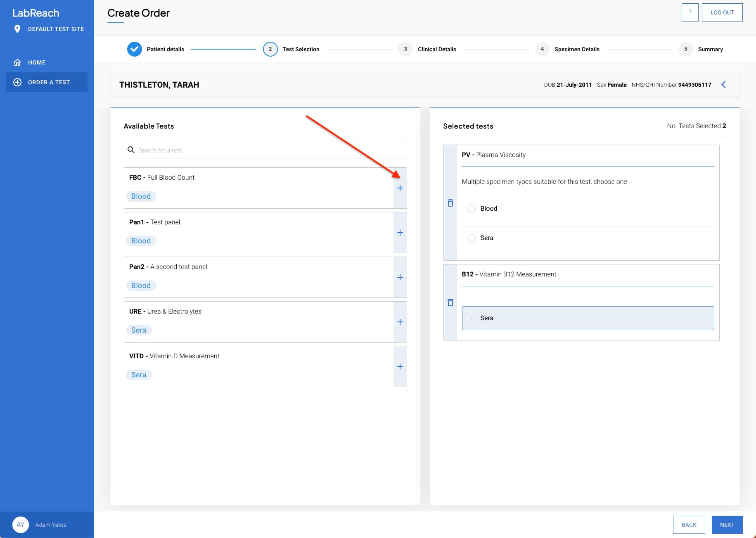Add URE Urea & Electrolytes test
Screen dimensions: 756x538
click(400, 322)
